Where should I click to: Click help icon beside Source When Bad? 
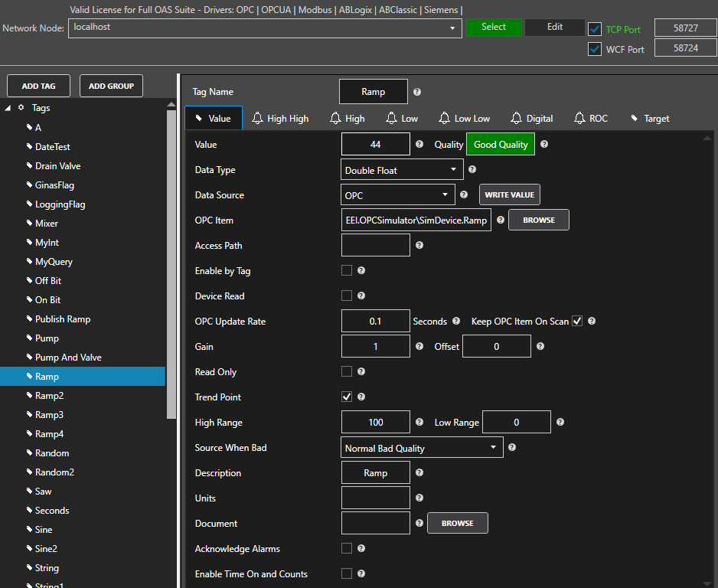pos(512,448)
